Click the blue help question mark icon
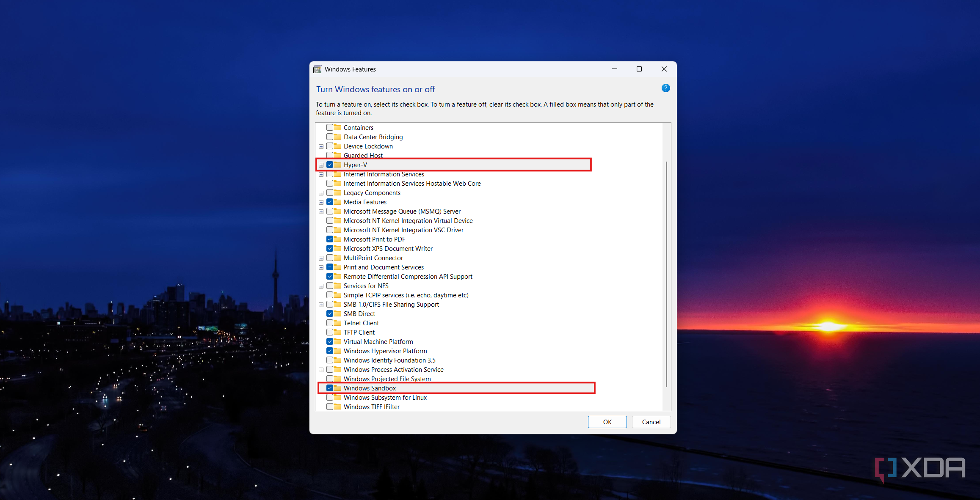Viewport: 980px width, 500px height. click(665, 88)
